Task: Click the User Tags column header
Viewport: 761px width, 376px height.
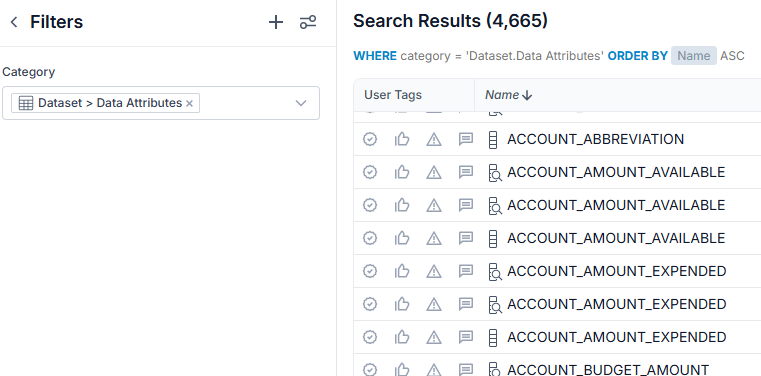Action: [393, 95]
